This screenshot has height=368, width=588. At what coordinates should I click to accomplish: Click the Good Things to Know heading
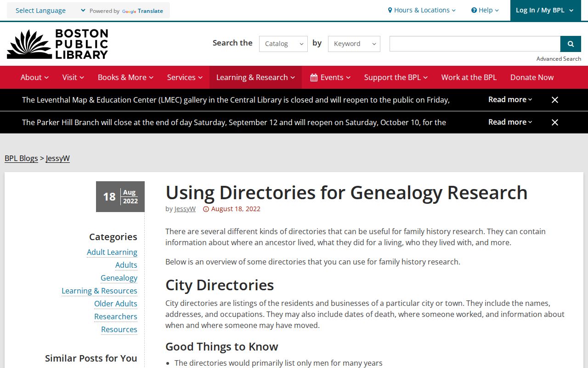click(222, 347)
